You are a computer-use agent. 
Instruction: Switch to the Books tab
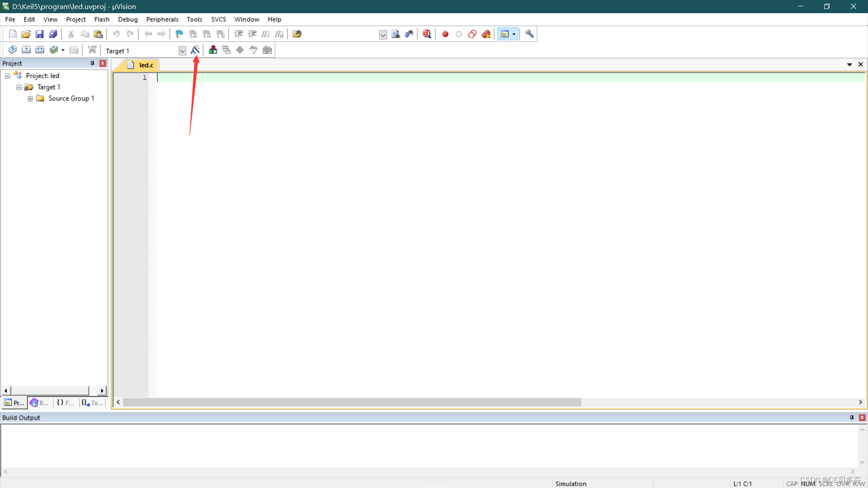click(39, 403)
